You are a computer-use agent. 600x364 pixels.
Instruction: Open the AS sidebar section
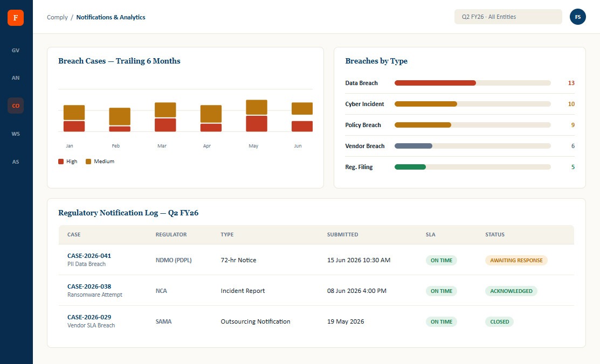coord(16,162)
